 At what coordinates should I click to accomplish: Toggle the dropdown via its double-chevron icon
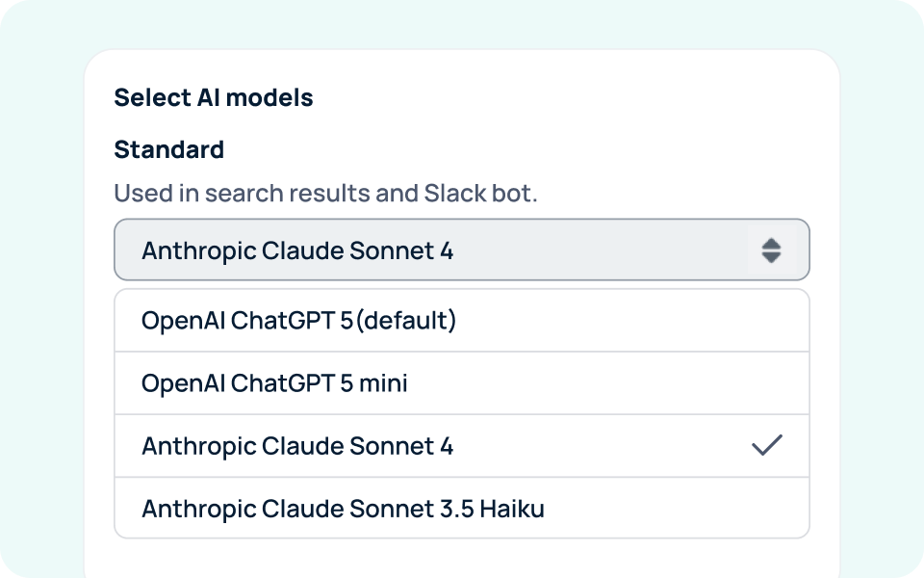pyautogui.click(x=771, y=250)
